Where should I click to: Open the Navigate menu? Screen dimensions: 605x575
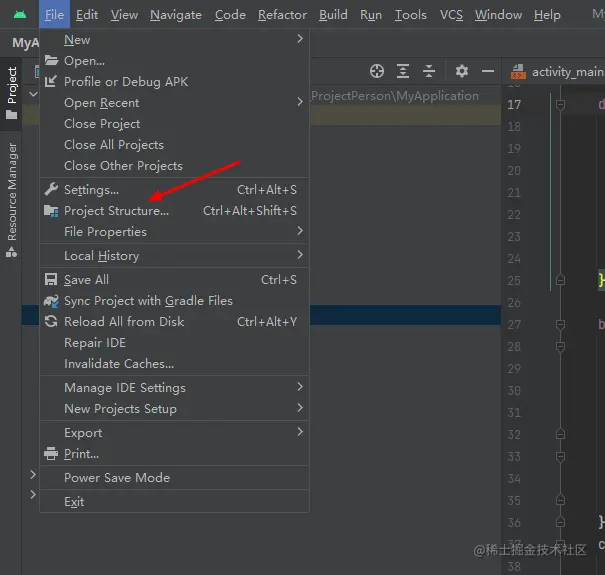click(x=176, y=15)
